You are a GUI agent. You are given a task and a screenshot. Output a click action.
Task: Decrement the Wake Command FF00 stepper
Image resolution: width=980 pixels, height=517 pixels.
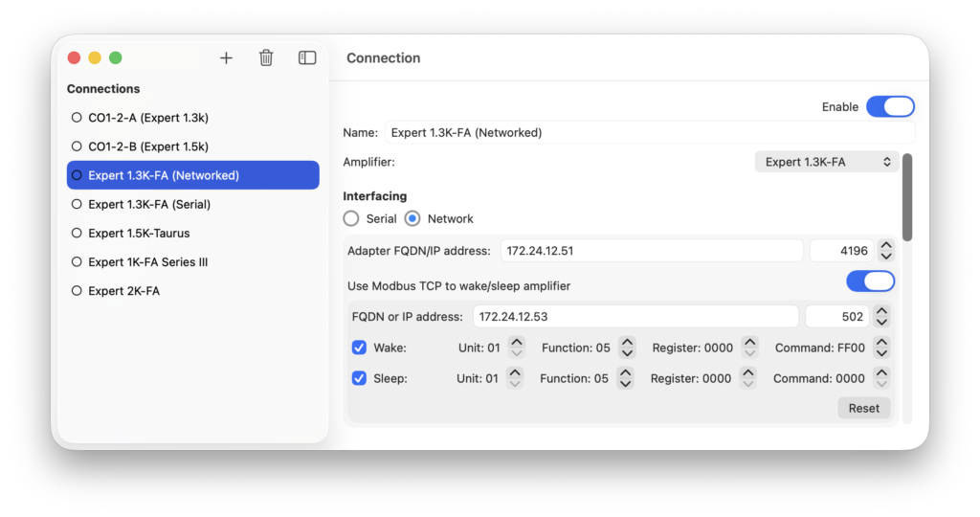881,353
